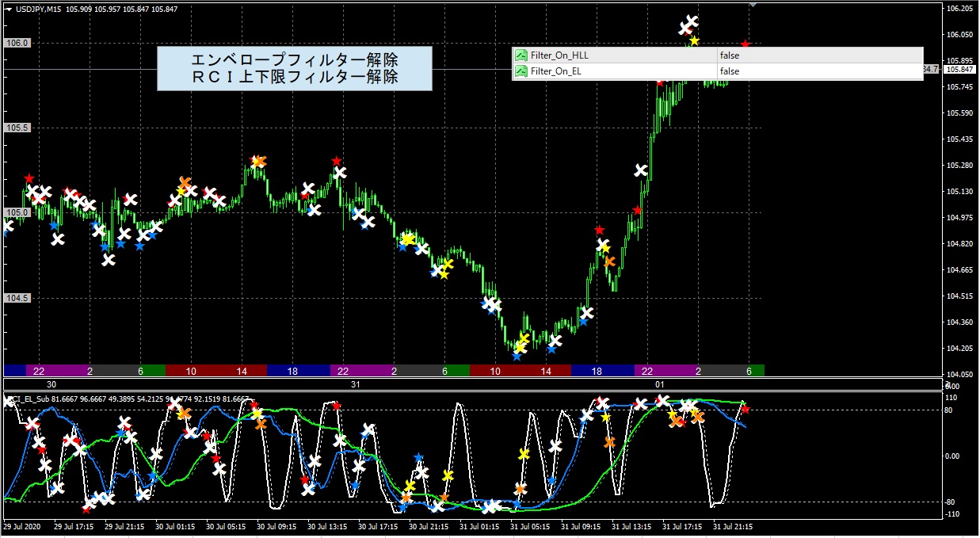Click the Filter_On_HLL parameter icon

pos(521,55)
